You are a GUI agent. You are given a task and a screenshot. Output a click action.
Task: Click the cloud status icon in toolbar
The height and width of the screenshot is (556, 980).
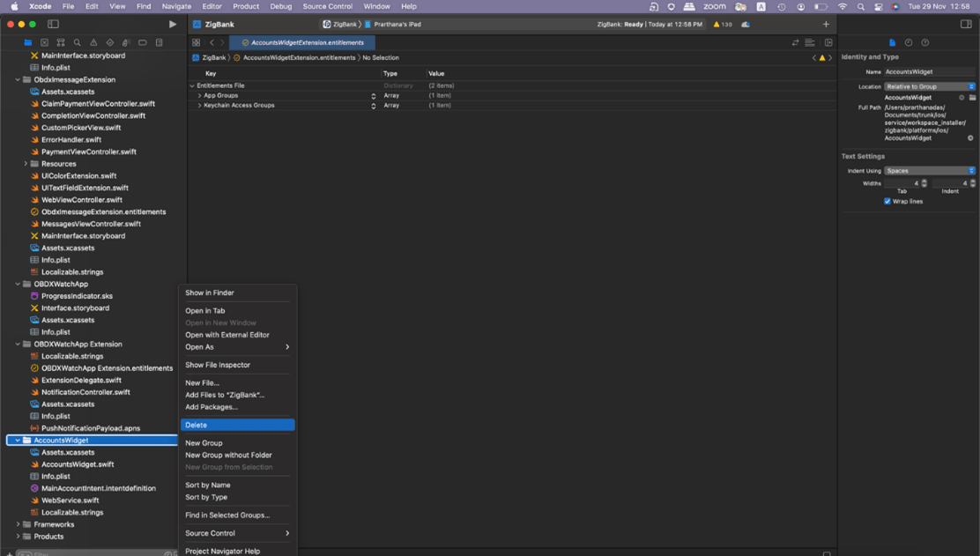coord(746,25)
